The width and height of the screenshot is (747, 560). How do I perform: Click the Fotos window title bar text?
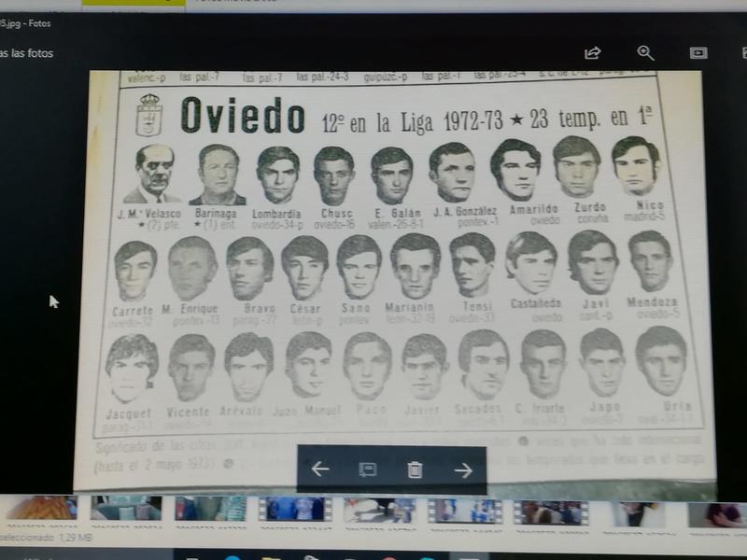click(x=26, y=23)
